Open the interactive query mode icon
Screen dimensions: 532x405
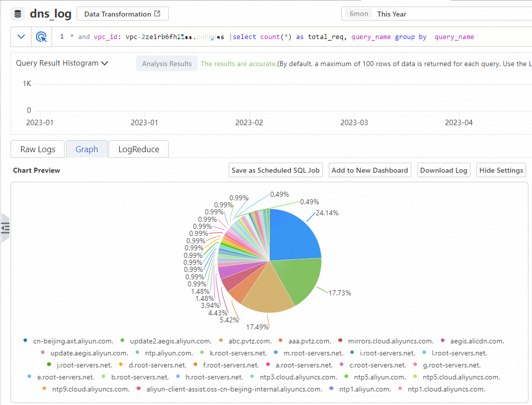(42, 37)
